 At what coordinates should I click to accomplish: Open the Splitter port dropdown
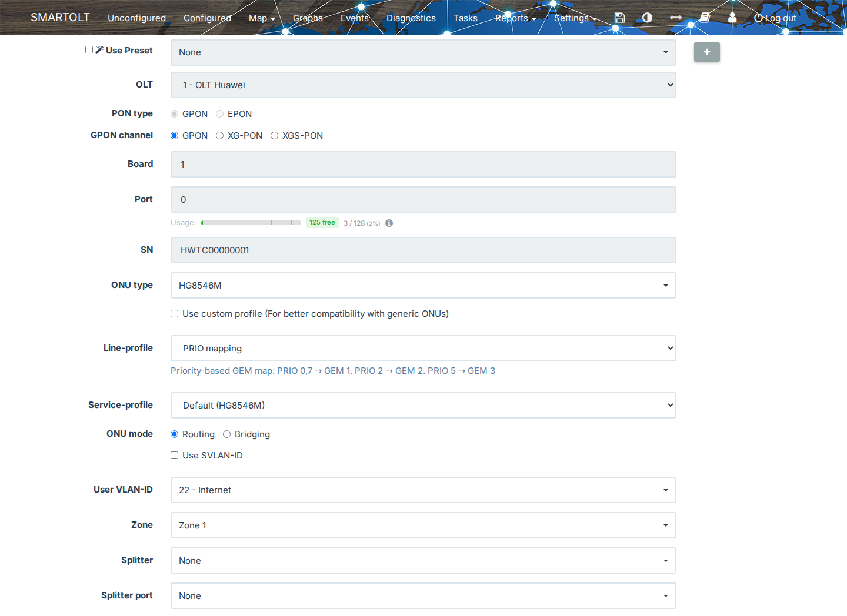pos(423,595)
